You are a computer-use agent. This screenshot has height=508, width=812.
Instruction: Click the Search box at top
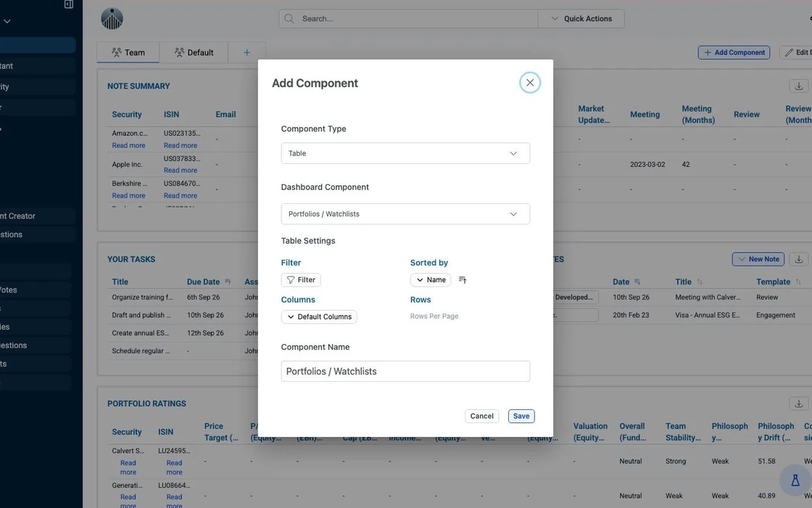[408, 19]
